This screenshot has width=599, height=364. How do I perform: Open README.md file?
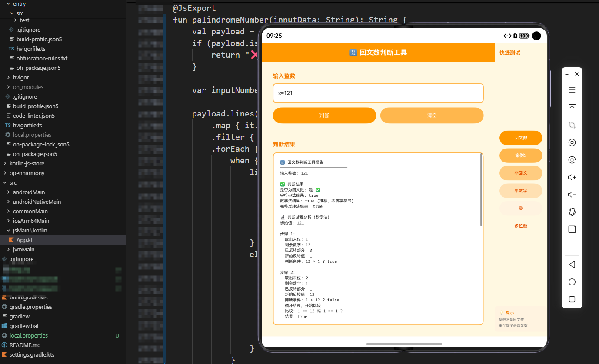pyautogui.click(x=25, y=345)
